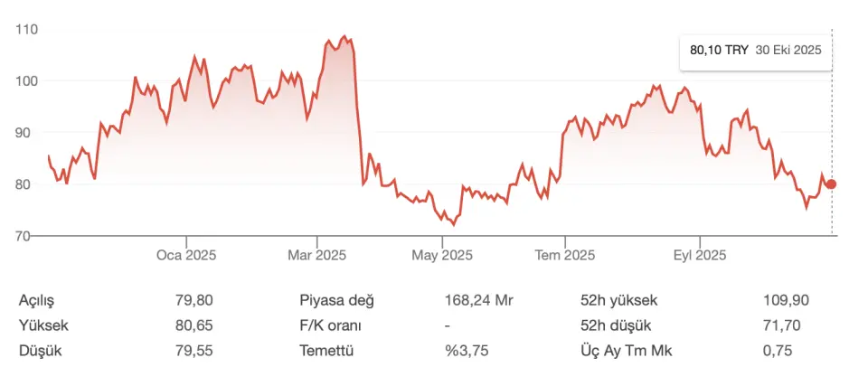Image resolution: width=868 pixels, height=386 pixels.
Task: Click the 80,10 TRY price tooltip
Action: 719,51
